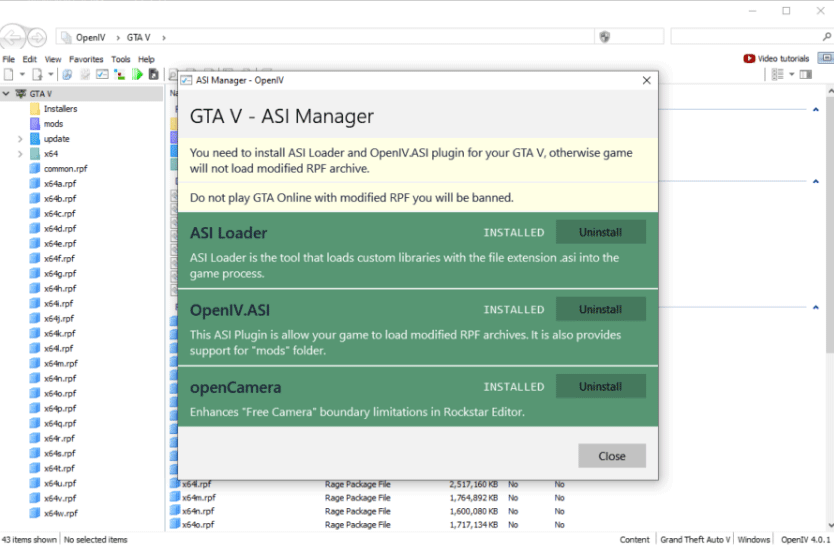
Task: Click the greyed-out toolbar icon after the globe
Action: pos(85,74)
